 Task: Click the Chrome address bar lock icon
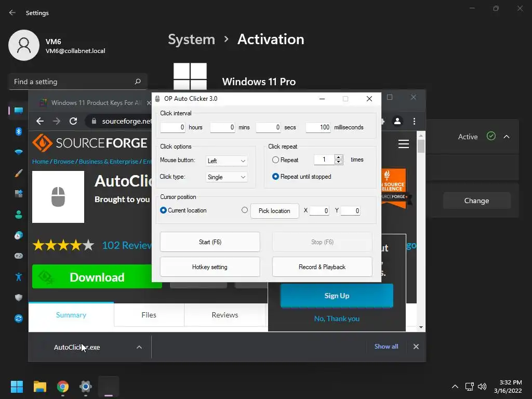[94, 121]
